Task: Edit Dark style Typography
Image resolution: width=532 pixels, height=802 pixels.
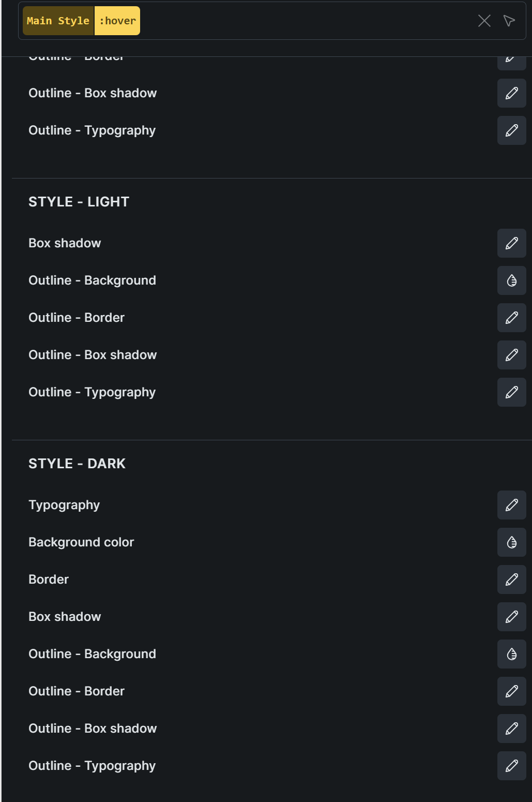Action: [x=511, y=505]
